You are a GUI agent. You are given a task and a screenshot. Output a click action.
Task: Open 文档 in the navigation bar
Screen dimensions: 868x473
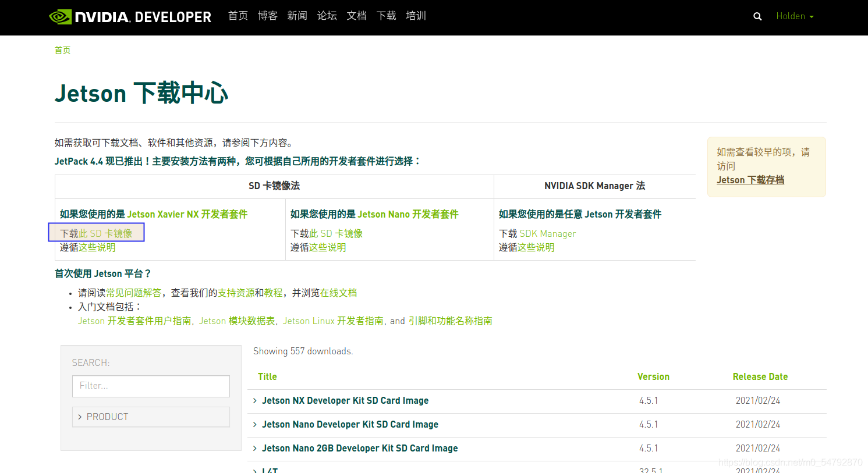coord(357,16)
